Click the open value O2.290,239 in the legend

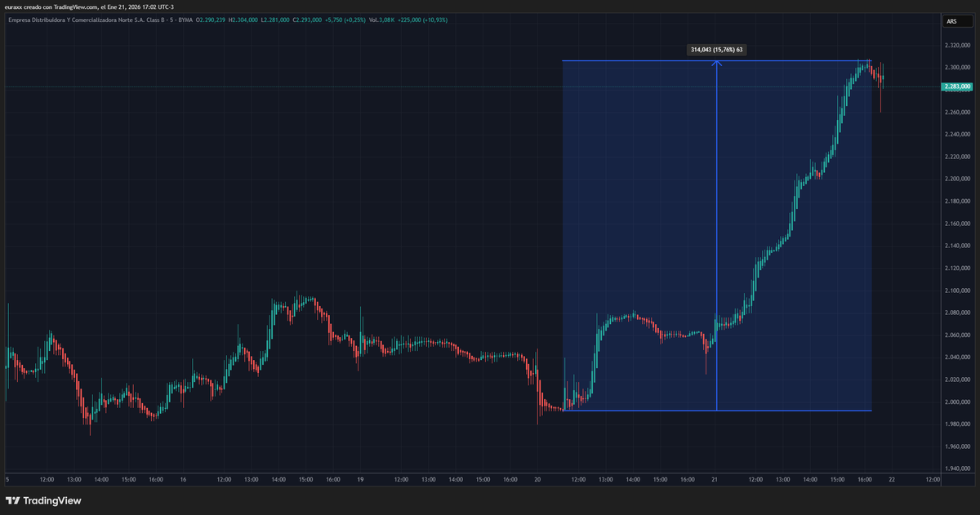coord(210,18)
